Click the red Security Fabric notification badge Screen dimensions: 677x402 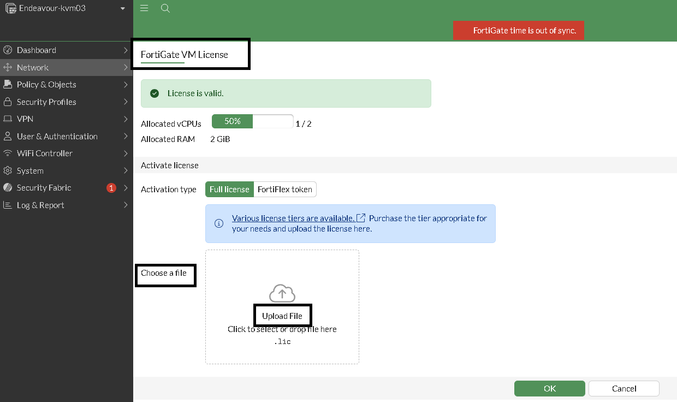pos(111,188)
